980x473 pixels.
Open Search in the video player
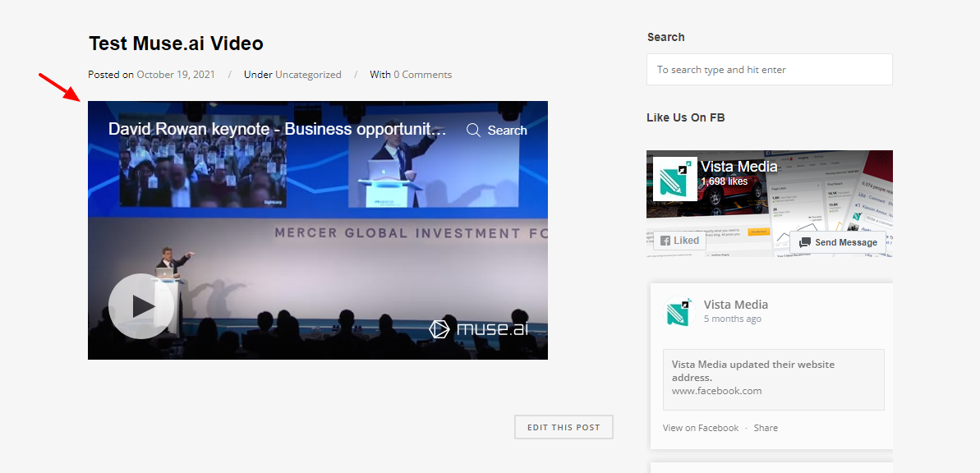point(497,130)
